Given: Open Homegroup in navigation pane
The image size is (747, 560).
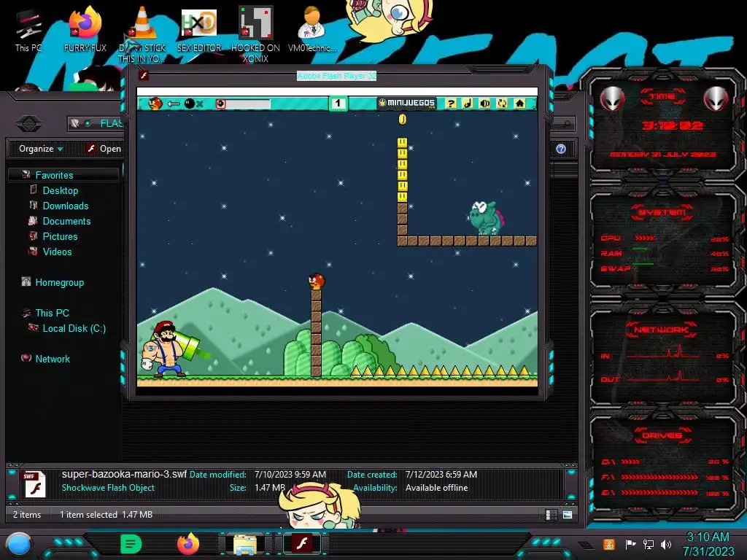Looking at the screenshot, I should pos(60,282).
